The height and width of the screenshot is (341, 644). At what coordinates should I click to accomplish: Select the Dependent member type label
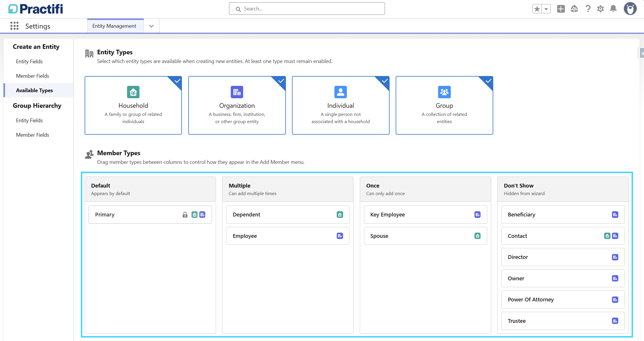pos(246,215)
